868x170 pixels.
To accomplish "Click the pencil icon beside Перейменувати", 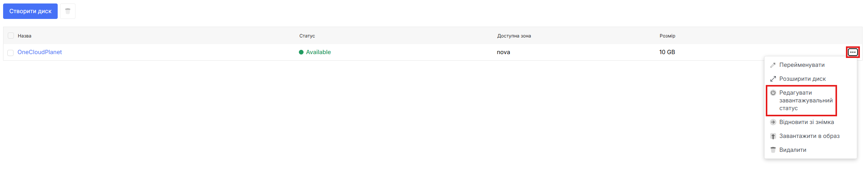I will tap(773, 65).
